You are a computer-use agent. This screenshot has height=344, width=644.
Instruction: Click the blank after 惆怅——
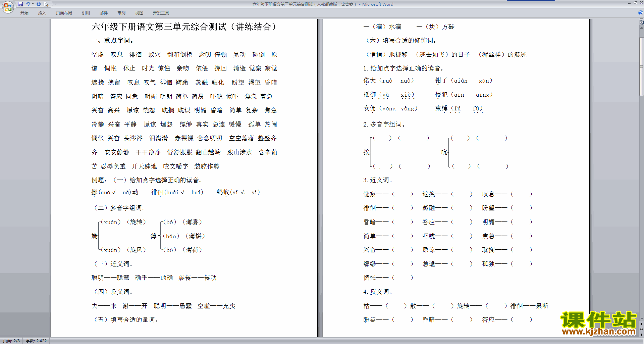point(402,278)
